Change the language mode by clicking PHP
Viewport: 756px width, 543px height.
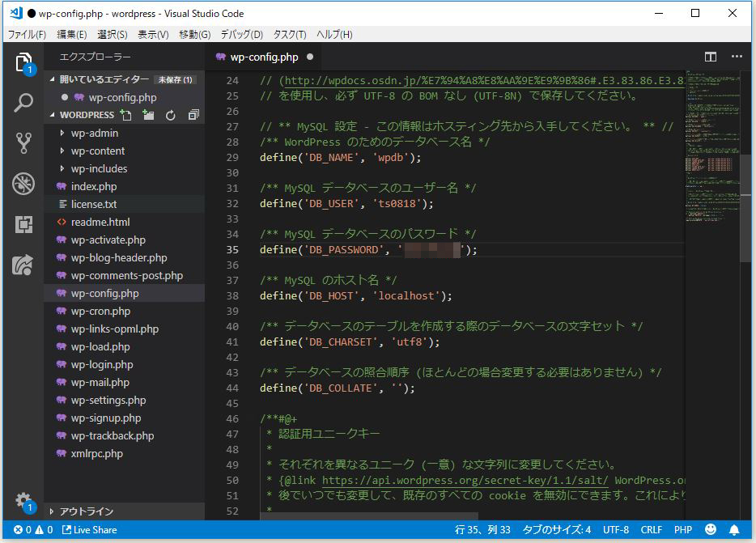tap(682, 529)
